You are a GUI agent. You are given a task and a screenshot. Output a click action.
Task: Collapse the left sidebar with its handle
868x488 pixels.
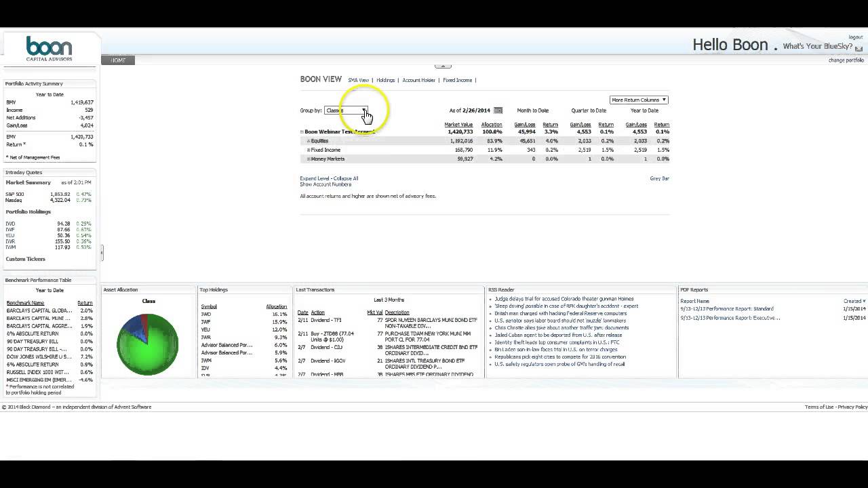[x=102, y=253]
